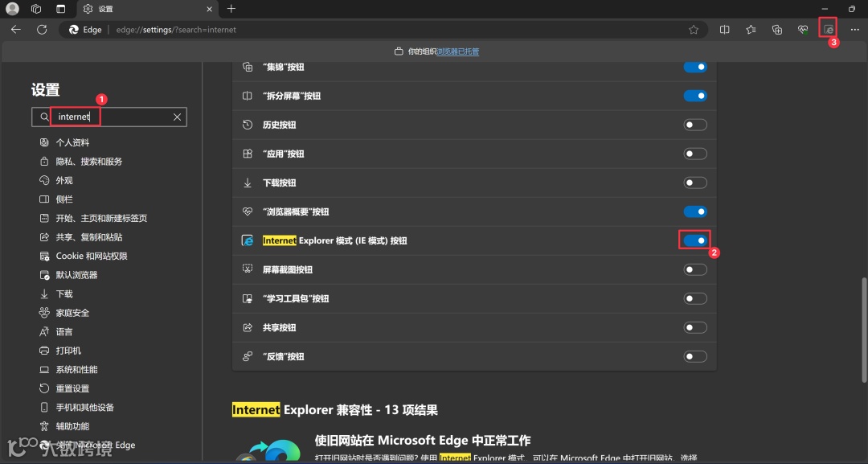Click the 浏览器已托管 link
Viewport: 868px width, 464px height.
tap(458, 51)
